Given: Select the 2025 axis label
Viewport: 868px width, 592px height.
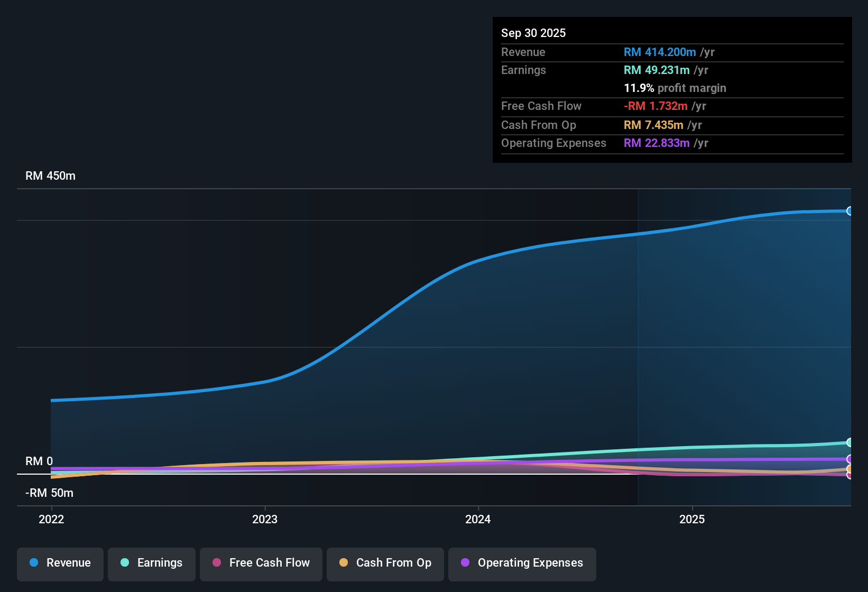Looking at the screenshot, I should pyautogui.click(x=692, y=520).
